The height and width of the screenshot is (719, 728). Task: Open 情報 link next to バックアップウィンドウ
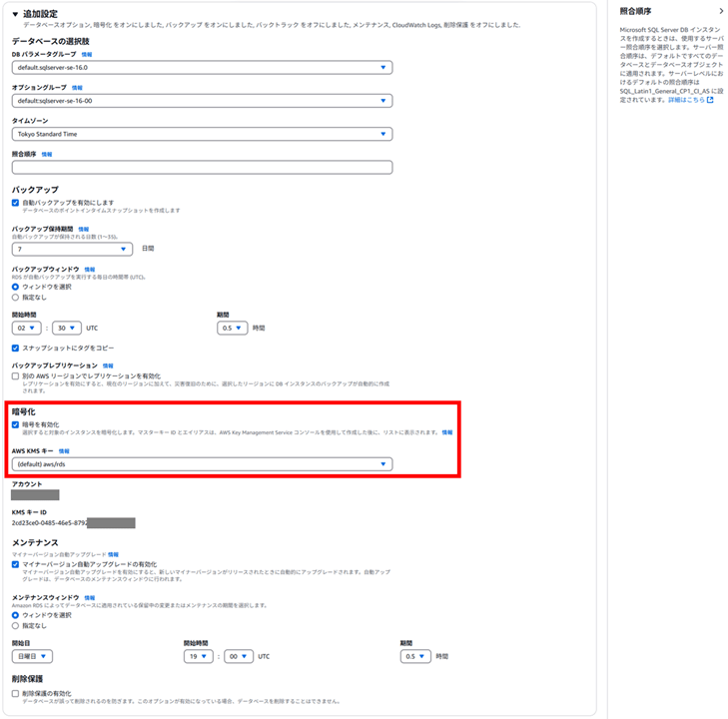click(90, 270)
